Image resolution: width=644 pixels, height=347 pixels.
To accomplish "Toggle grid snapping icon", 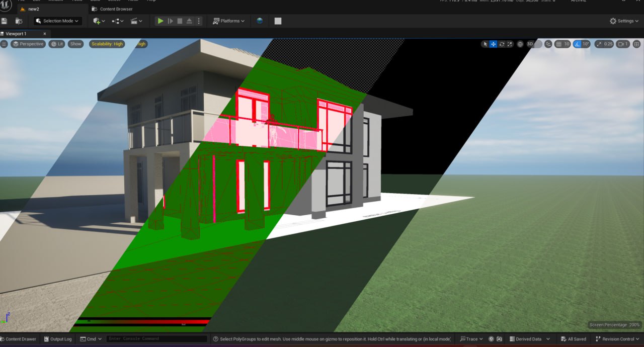I will 559,44.
